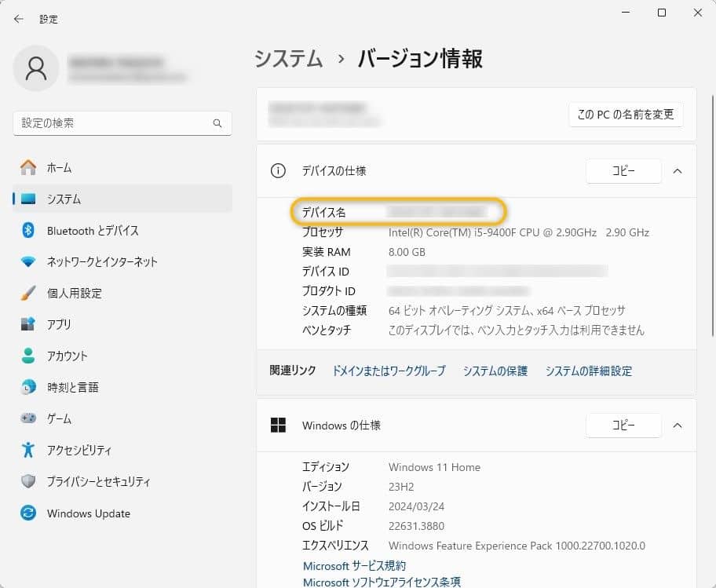Click the 時刻と言語 globe clock icon
The width and height of the screenshot is (716, 588).
[x=27, y=387]
